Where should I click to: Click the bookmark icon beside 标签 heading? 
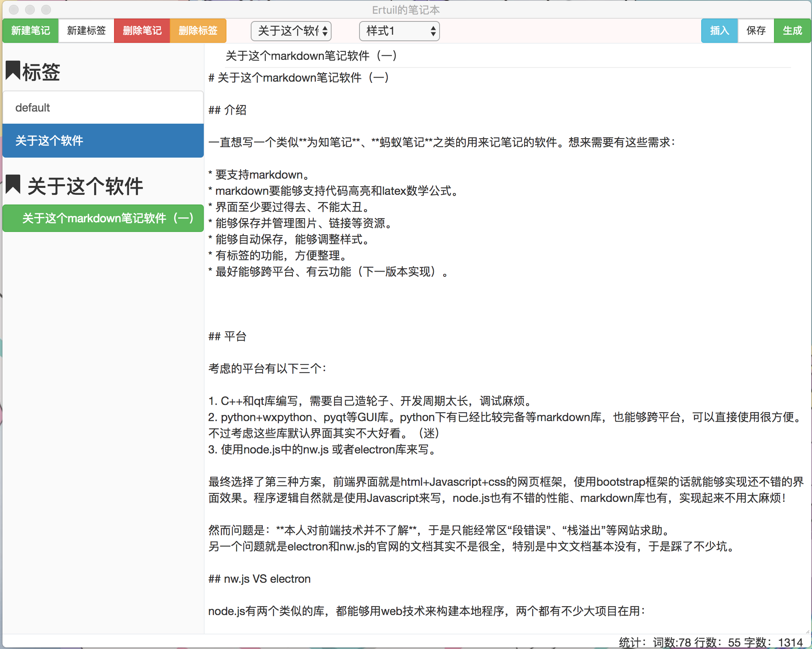coord(13,71)
